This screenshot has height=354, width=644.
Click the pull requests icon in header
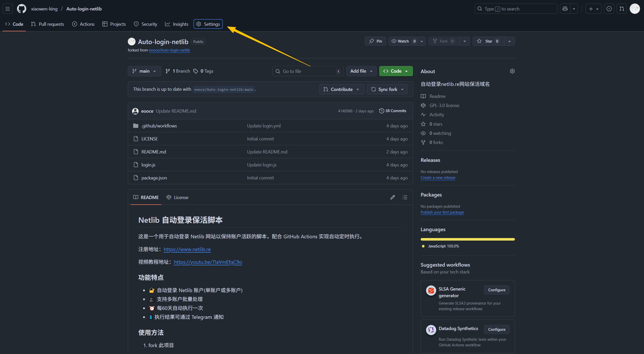[622, 9]
